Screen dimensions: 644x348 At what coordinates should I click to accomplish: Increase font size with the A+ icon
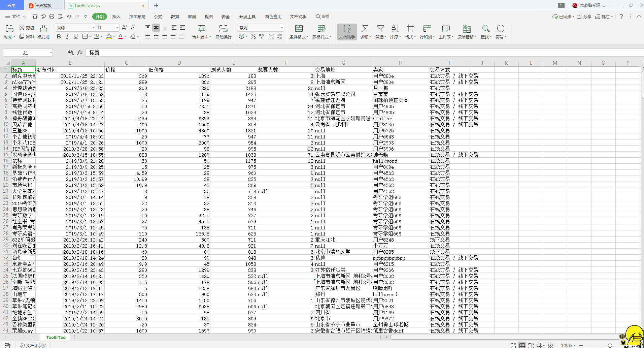click(x=125, y=28)
